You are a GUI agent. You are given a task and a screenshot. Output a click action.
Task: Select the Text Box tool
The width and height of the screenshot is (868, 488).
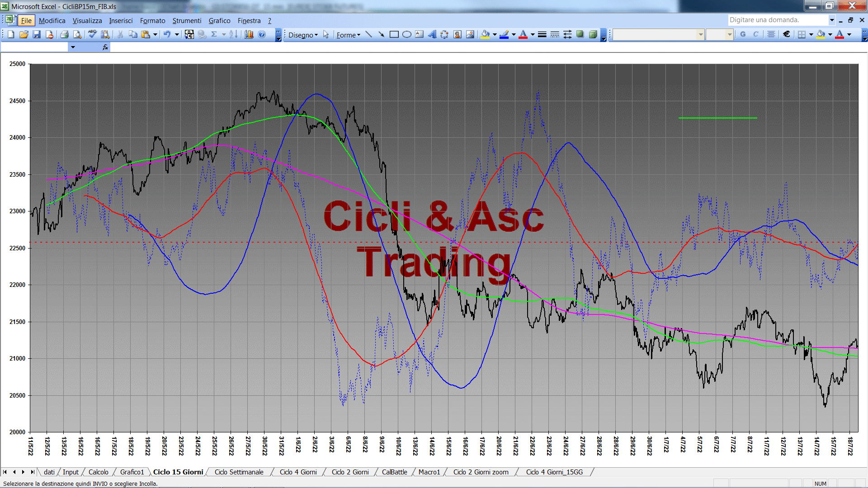pos(420,35)
